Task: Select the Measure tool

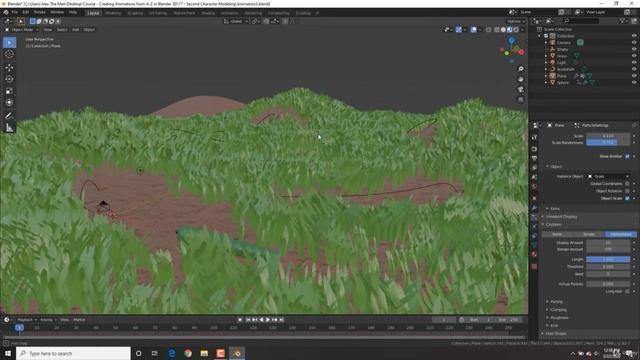Action: [9, 128]
